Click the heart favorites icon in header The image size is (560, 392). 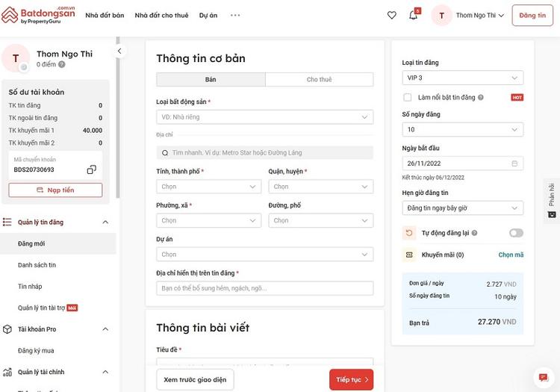click(391, 15)
